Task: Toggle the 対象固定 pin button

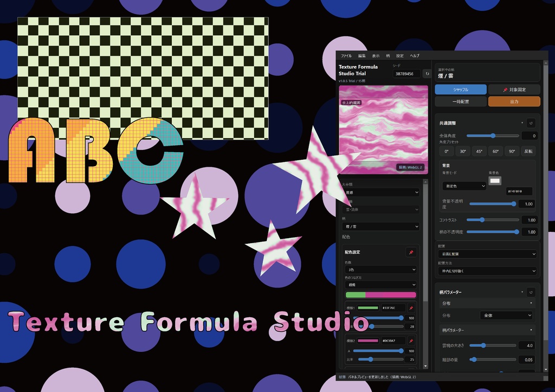Action: [x=514, y=90]
